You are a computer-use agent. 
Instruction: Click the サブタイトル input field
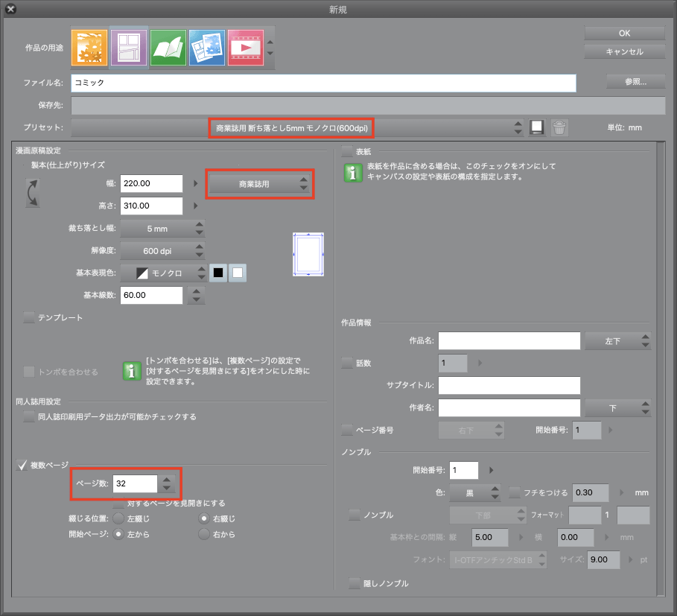pos(509,386)
